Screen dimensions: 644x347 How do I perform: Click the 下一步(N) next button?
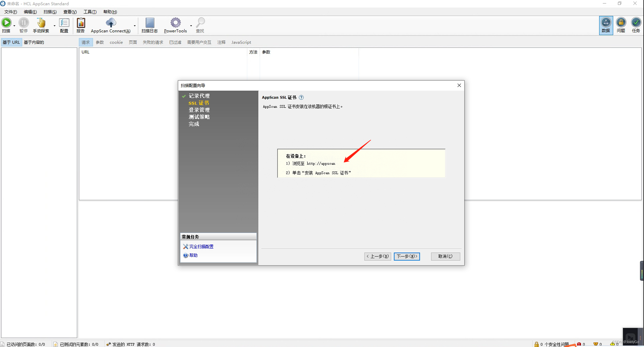tap(407, 256)
